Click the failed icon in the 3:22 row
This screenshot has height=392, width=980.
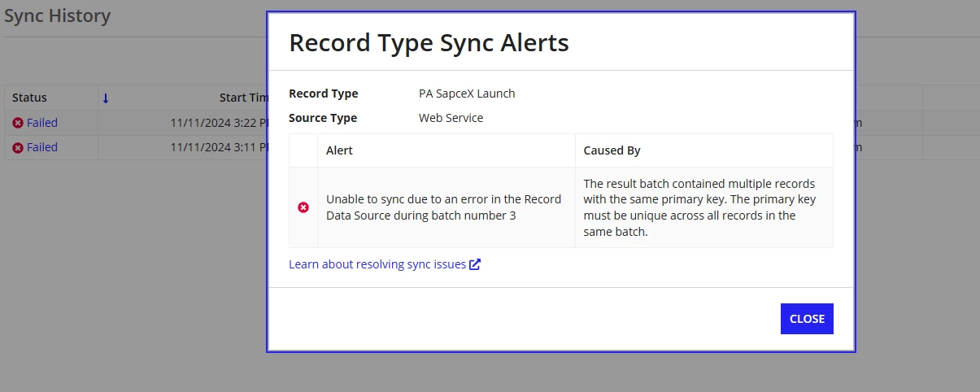18,123
